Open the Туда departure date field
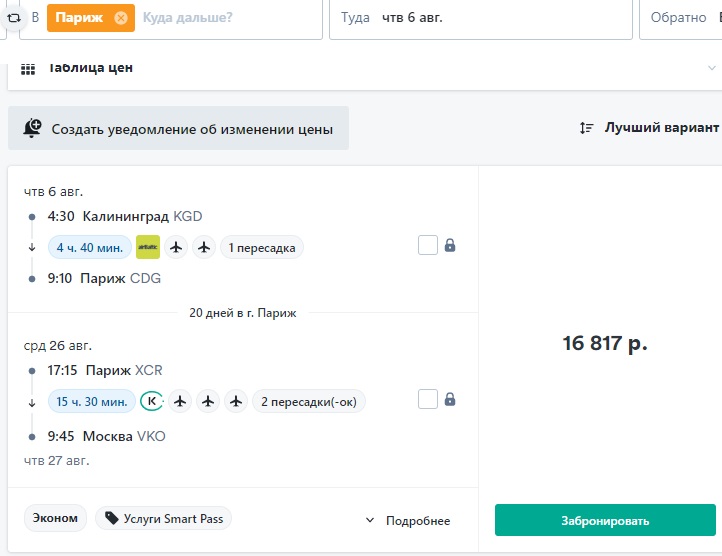 click(481, 18)
